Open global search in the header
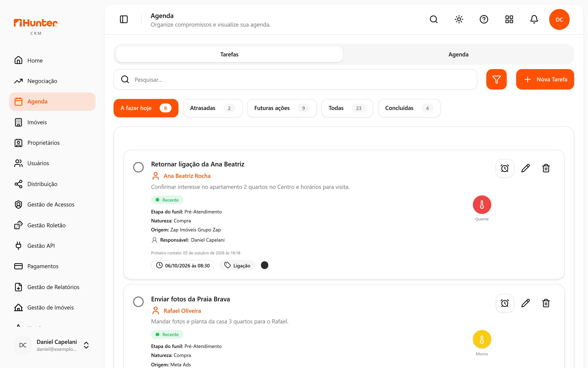The height and width of the screenshot is (368, 588). point(434,19)
